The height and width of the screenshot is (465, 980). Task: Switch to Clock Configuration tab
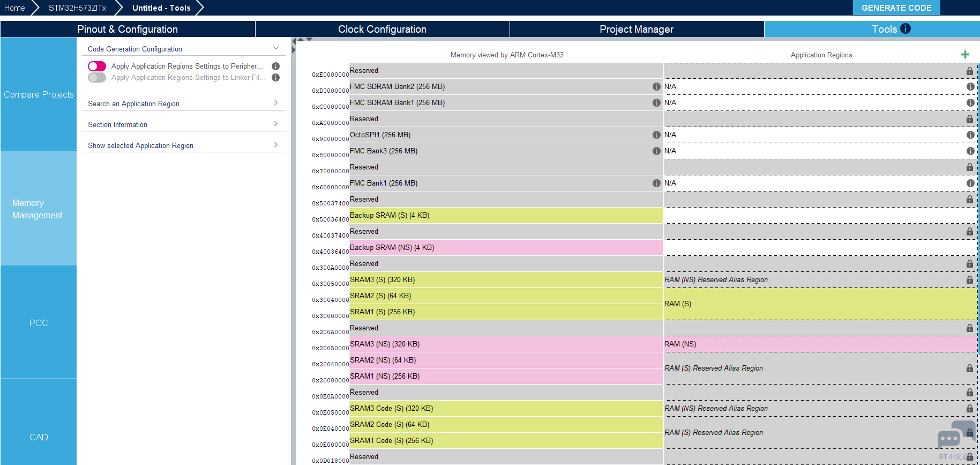click(382, 29)
